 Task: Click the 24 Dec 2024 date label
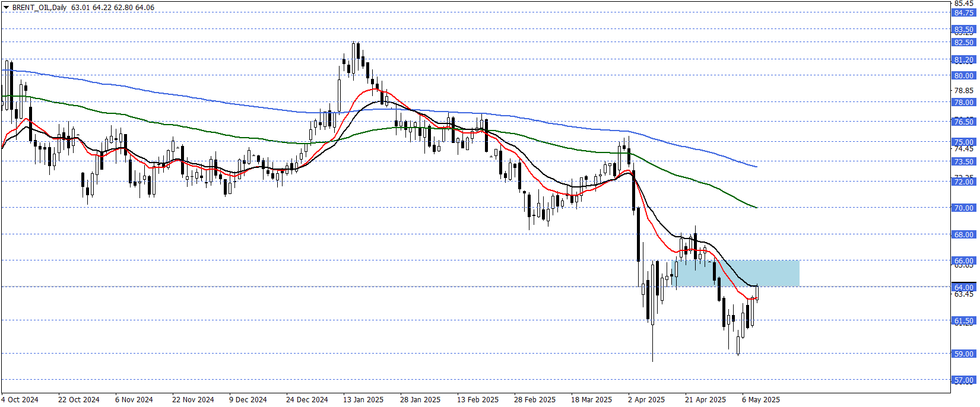(x=307, y=400)
